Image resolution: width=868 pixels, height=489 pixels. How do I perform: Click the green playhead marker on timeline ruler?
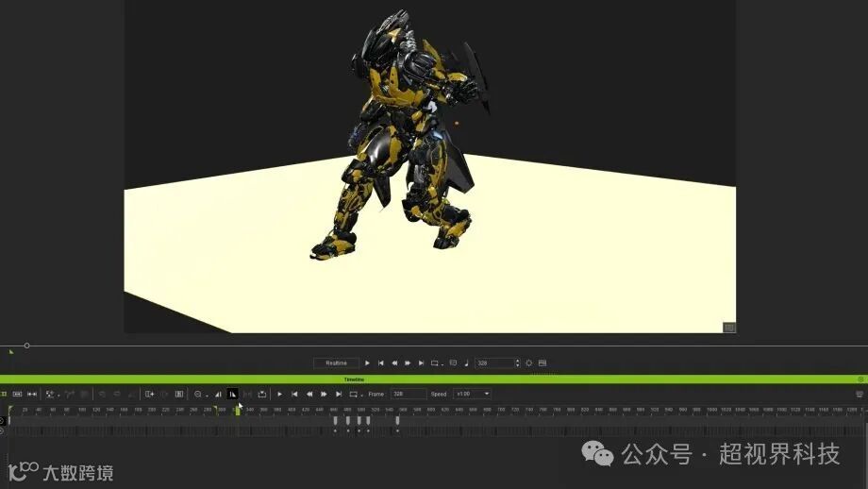(238, 411)
